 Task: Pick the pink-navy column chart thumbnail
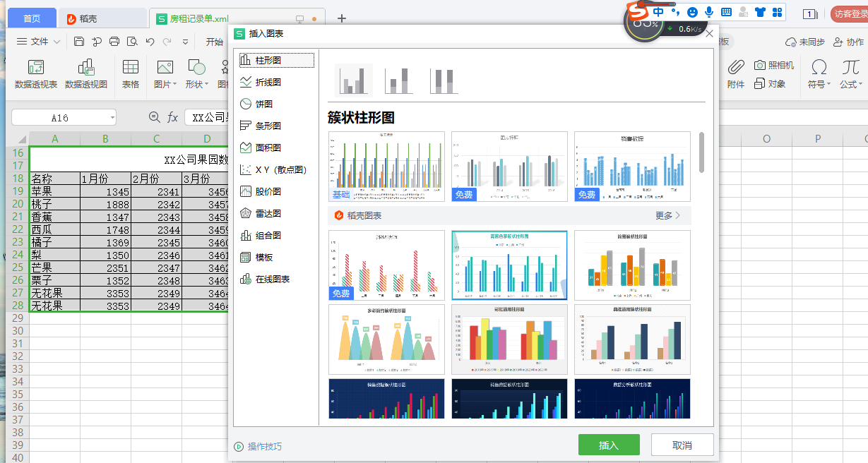click(632, 339)
